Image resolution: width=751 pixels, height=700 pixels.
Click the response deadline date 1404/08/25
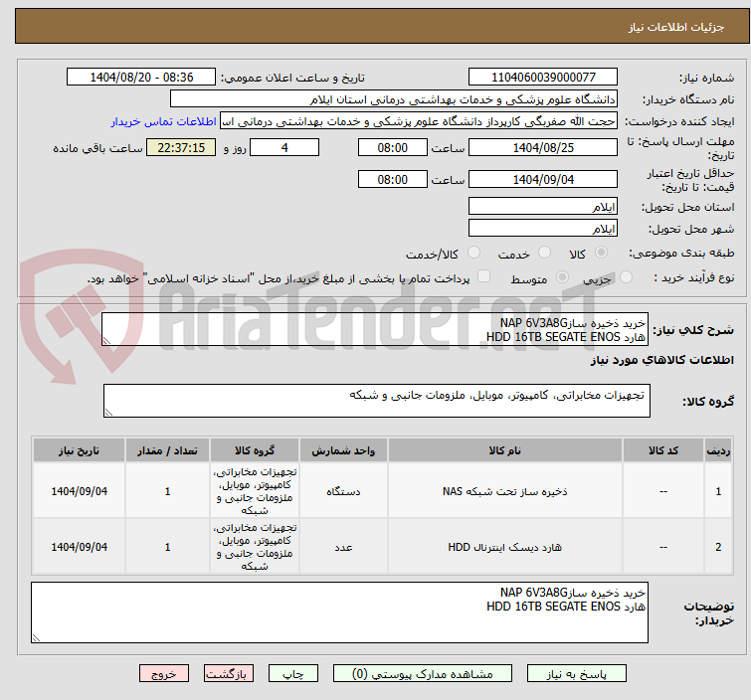pos(543,147)
